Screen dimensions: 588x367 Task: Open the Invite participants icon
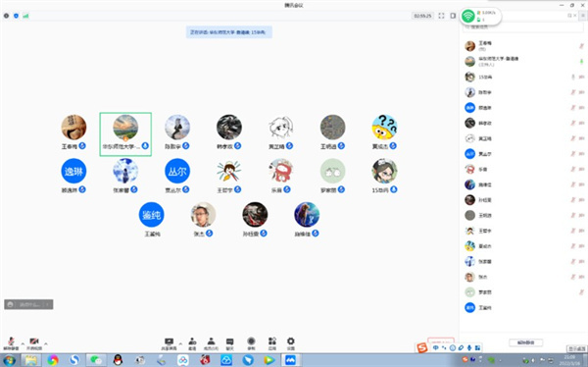pos(192,343)
